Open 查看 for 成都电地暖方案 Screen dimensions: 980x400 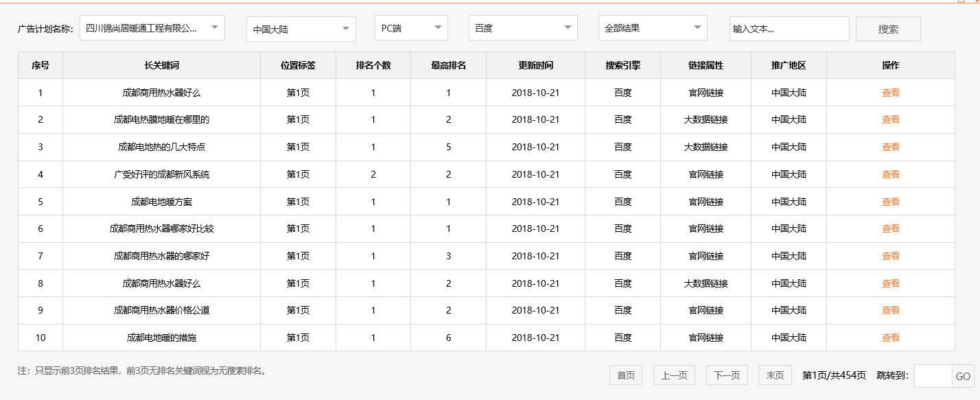[889, 201]
